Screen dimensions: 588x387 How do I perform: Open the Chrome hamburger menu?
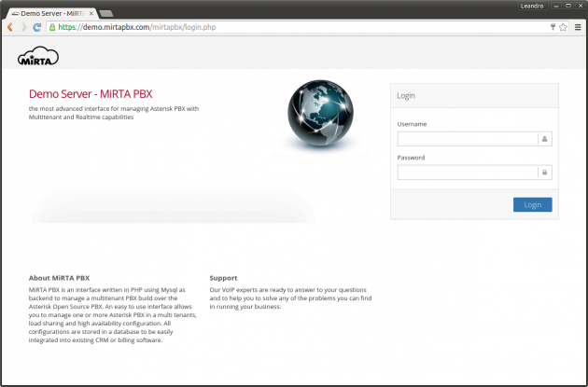point(578,28)
